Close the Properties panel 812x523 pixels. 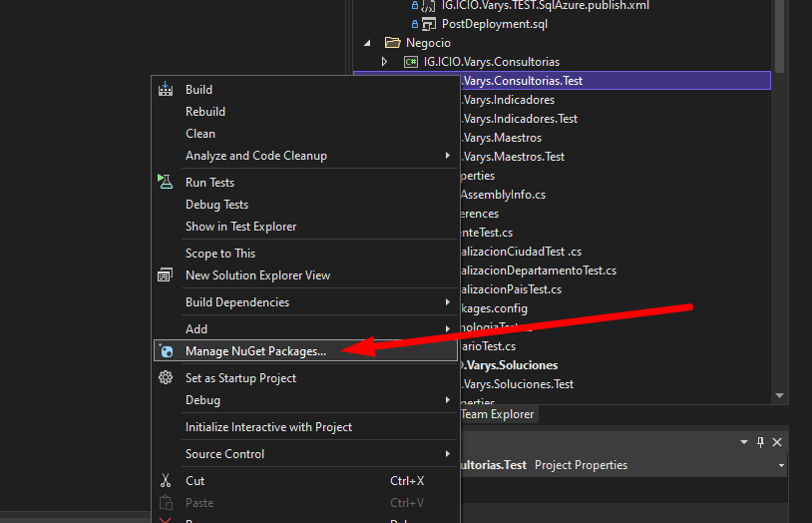[x=777, y=442]
